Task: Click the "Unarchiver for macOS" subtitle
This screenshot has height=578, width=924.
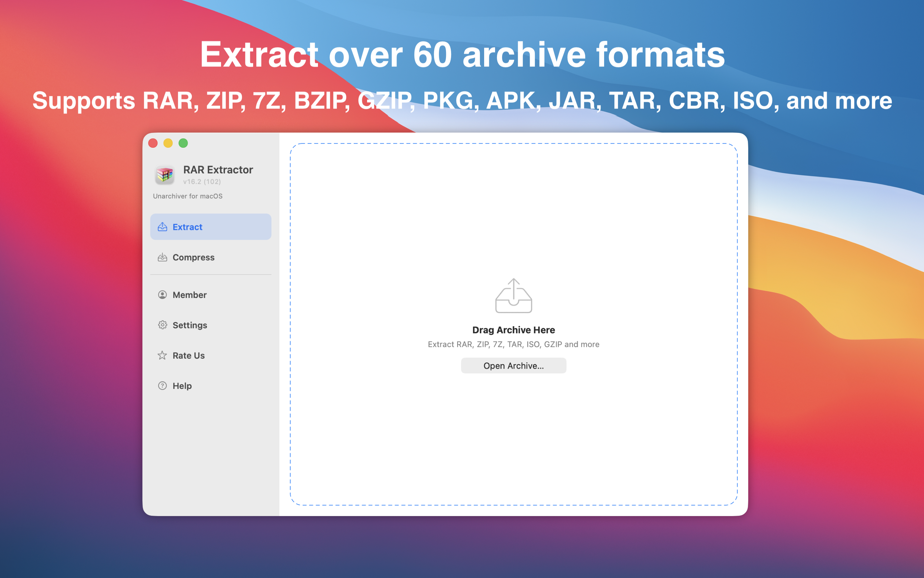Action: pos(188,196)
